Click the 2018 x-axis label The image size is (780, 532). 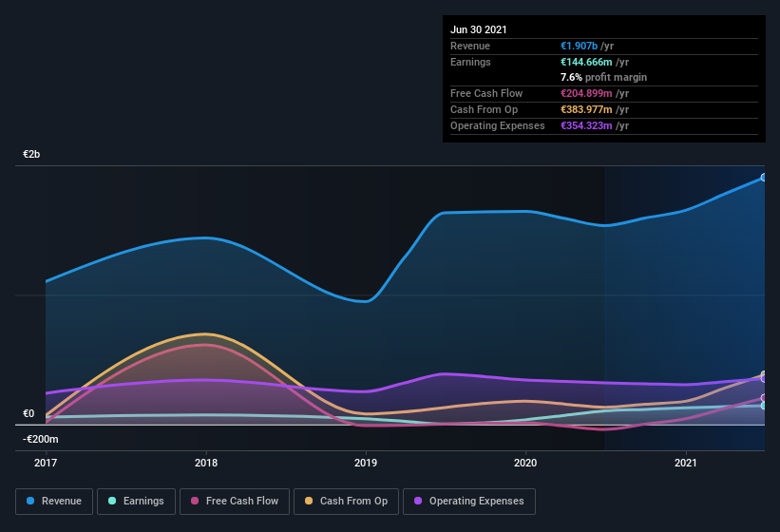tap(206, 463)
